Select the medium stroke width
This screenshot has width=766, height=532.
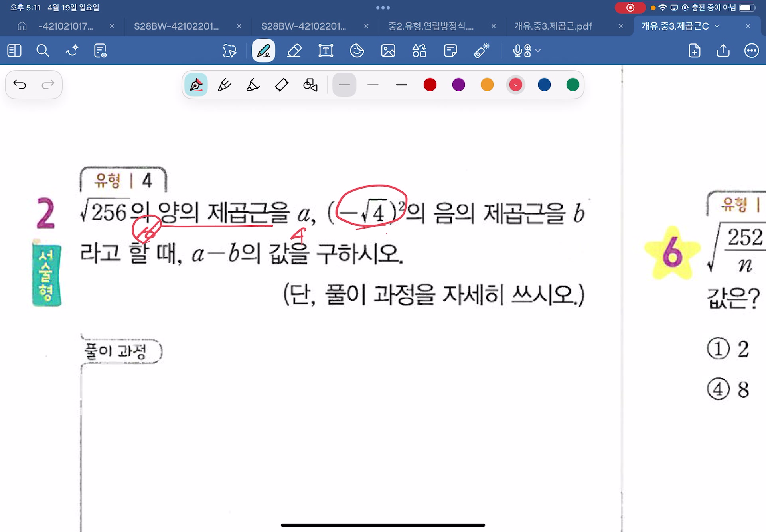coord(373,85)
